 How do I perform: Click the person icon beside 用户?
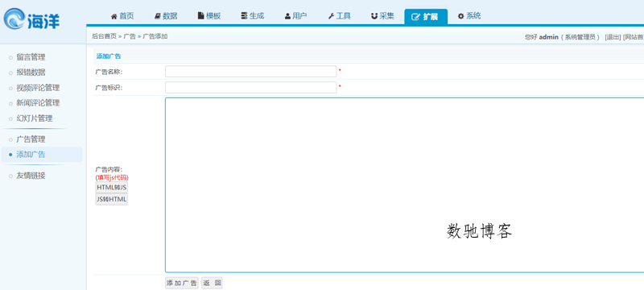pos(288,16)
